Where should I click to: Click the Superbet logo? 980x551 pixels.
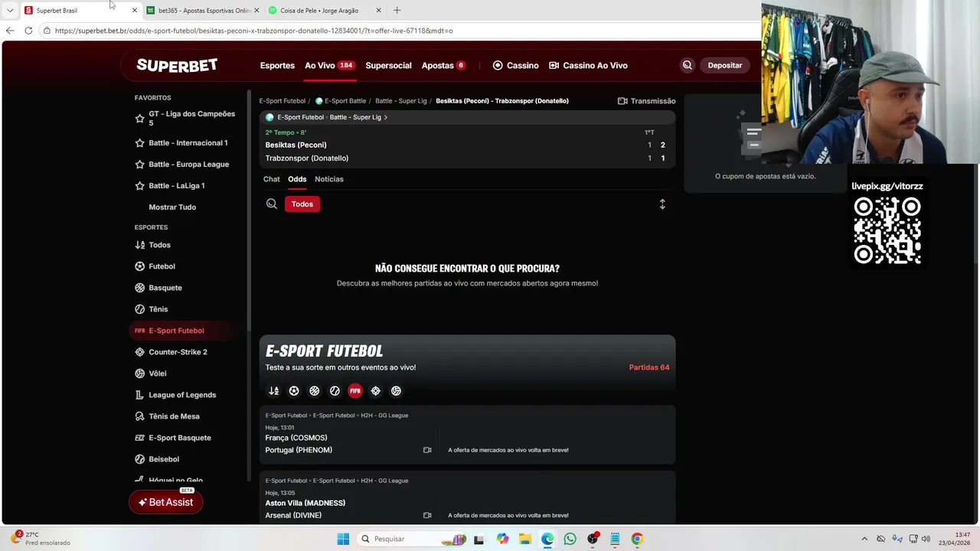tap(177, 65)
